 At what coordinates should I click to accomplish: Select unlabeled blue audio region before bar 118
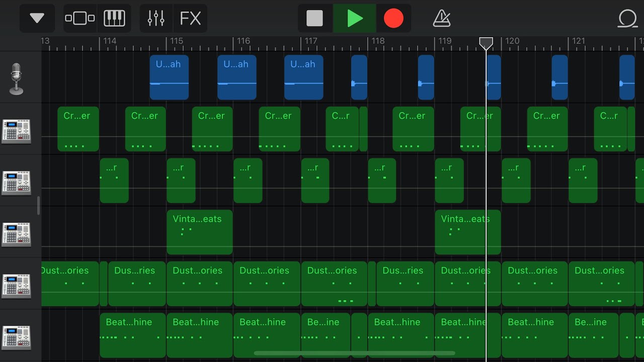click(x=359, y=77)
